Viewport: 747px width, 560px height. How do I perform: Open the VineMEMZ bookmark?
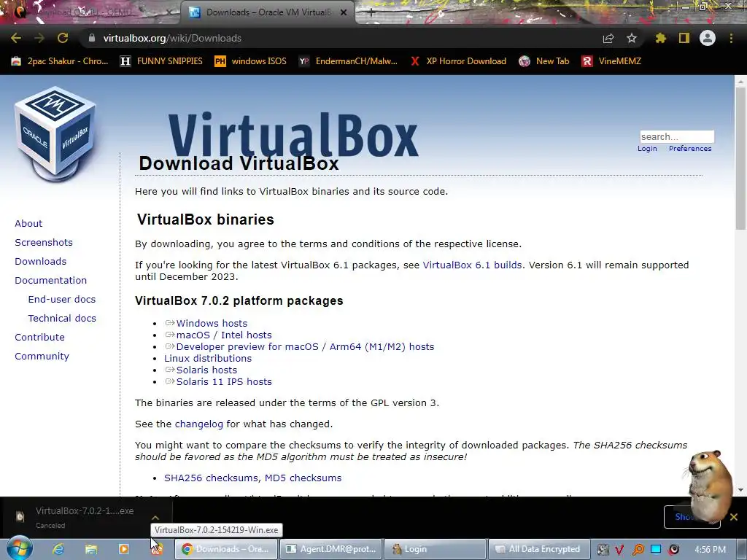click(612, 61)
